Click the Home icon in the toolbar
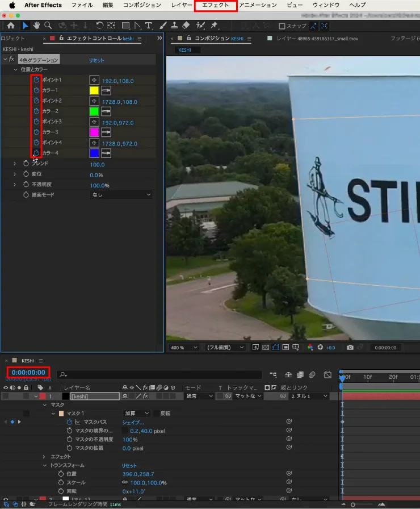 click(11, 26)
